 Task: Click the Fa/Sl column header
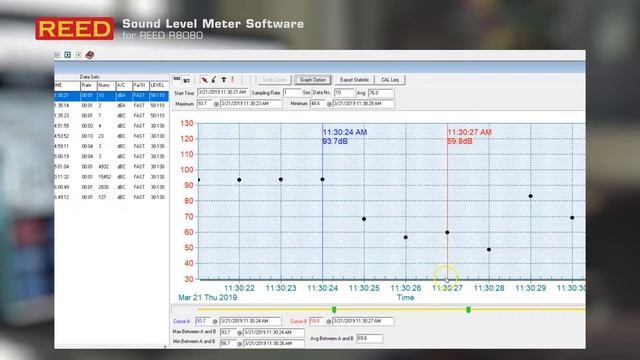pyautogui.click(x=141, y=85)
